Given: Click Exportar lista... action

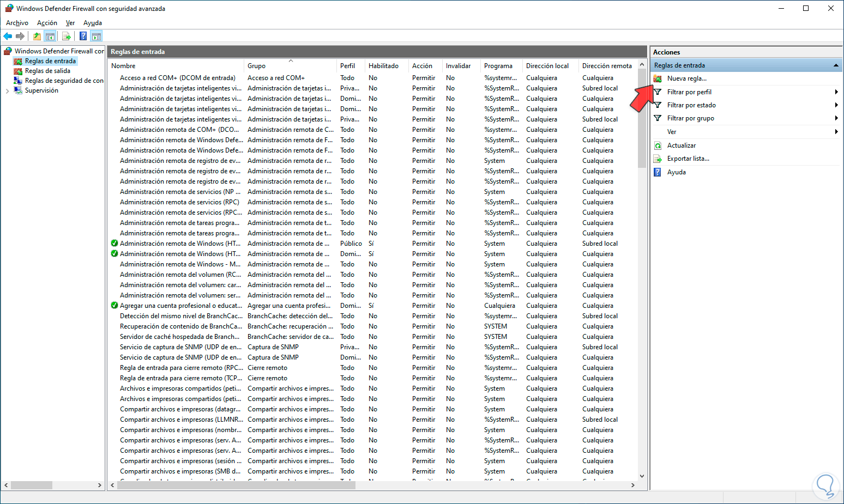Looking at the screenshot, I should (x=688, y=159).
